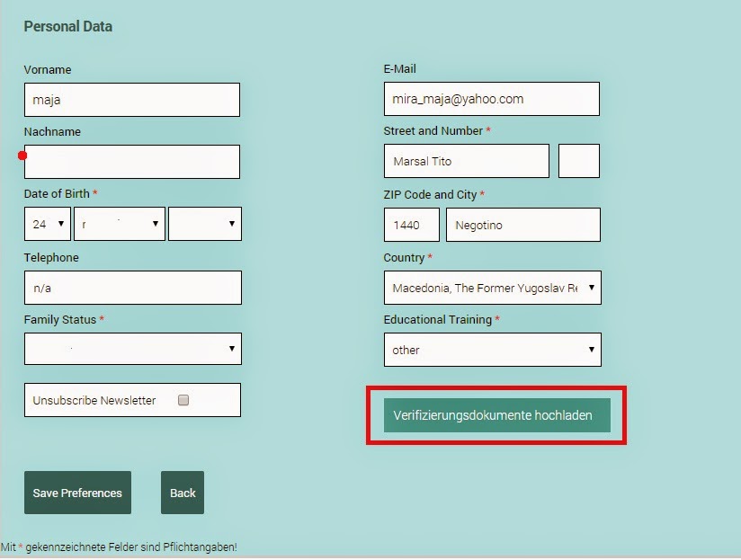Click the Telephone field showing n/a
This screenshot has width=741, height=560.
coord(132,288)
